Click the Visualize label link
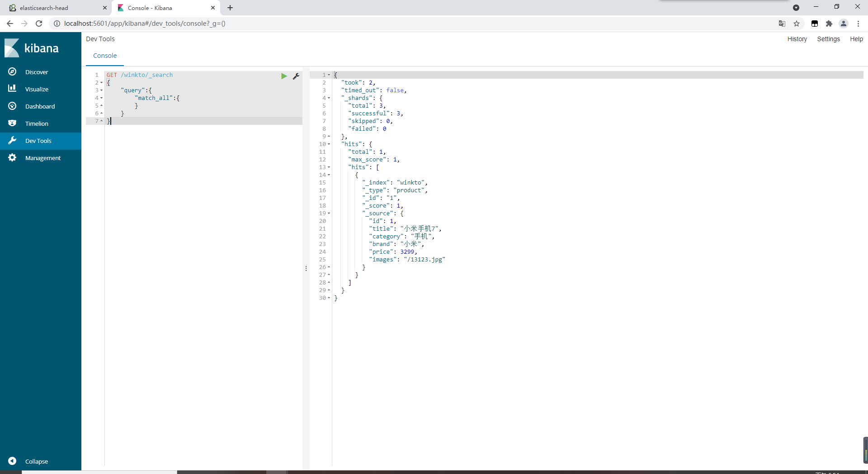 pos(37,89)
